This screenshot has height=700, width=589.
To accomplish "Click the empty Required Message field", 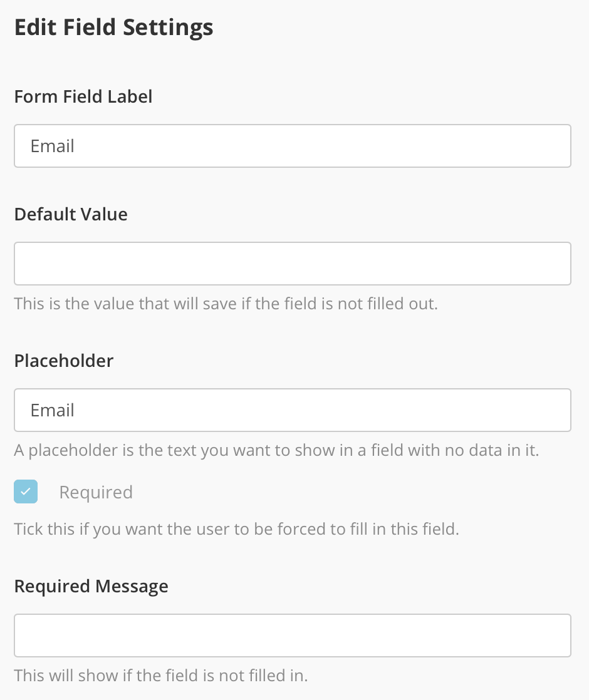I will click(x=292, y=635).
